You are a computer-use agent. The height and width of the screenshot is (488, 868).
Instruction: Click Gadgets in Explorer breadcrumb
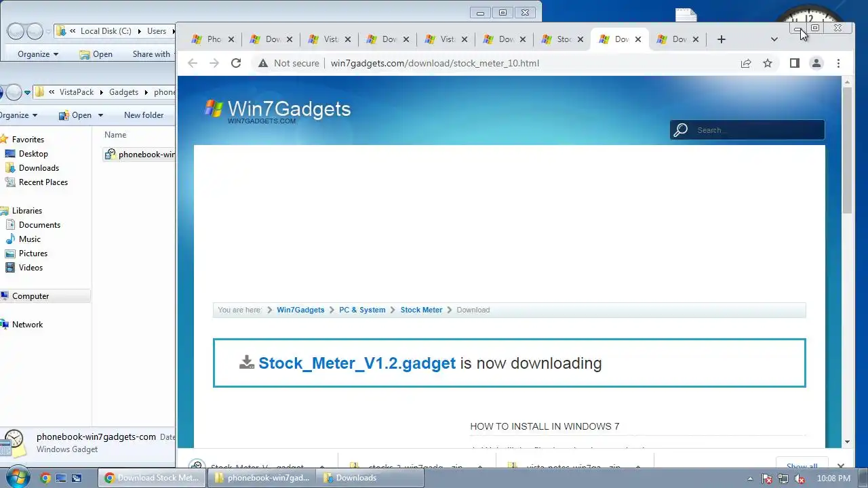123,92
